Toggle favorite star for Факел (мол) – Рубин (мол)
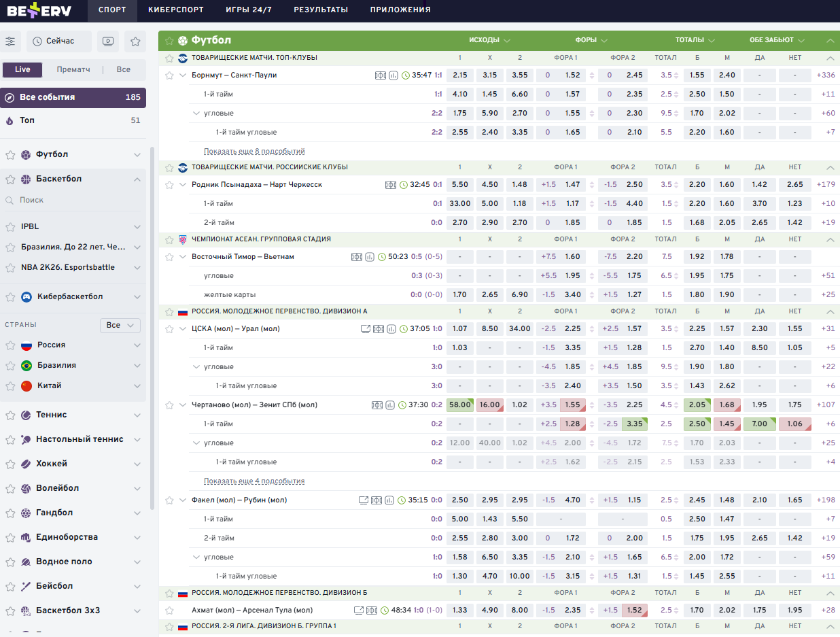 click(x=170, y=500)
